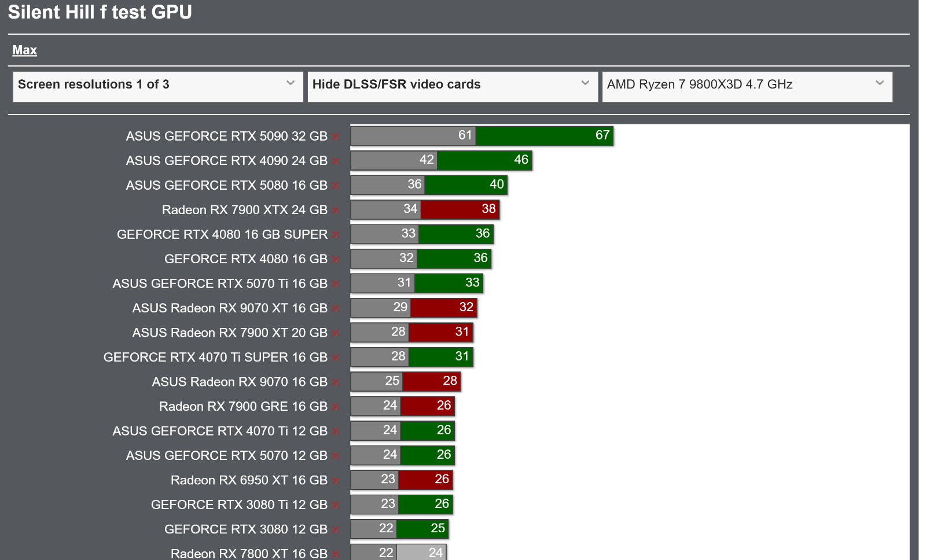Click the green 67 bar for RTX 5090

coord(545,136)
